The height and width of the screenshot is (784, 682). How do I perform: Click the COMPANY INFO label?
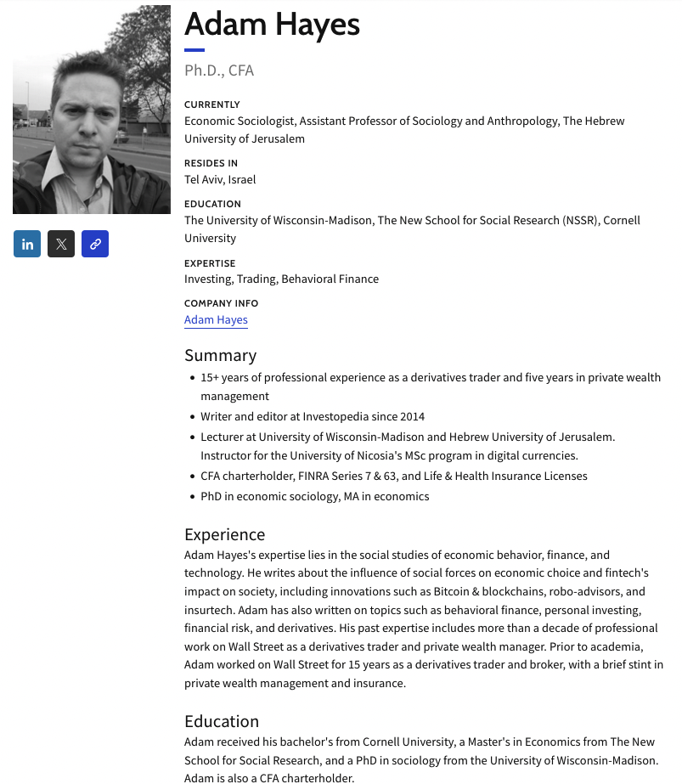[x=221, y=303]
